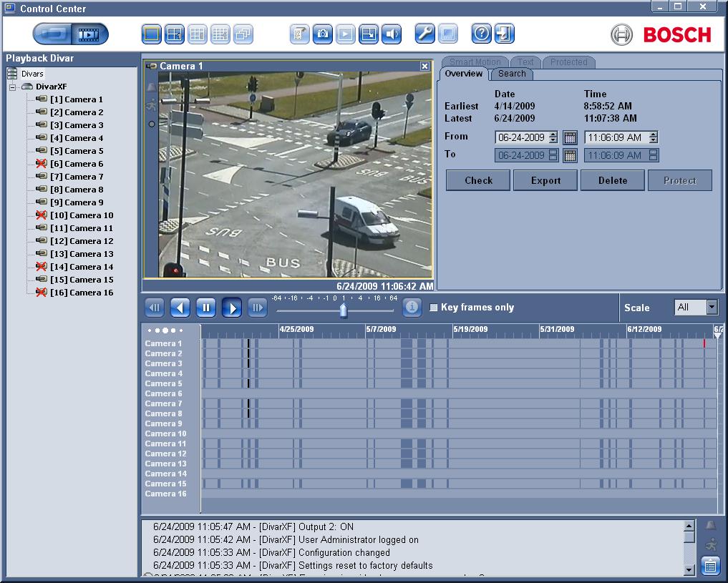
Task: Click Camera 1 red timeline marker
Action: tap(704, 343)
